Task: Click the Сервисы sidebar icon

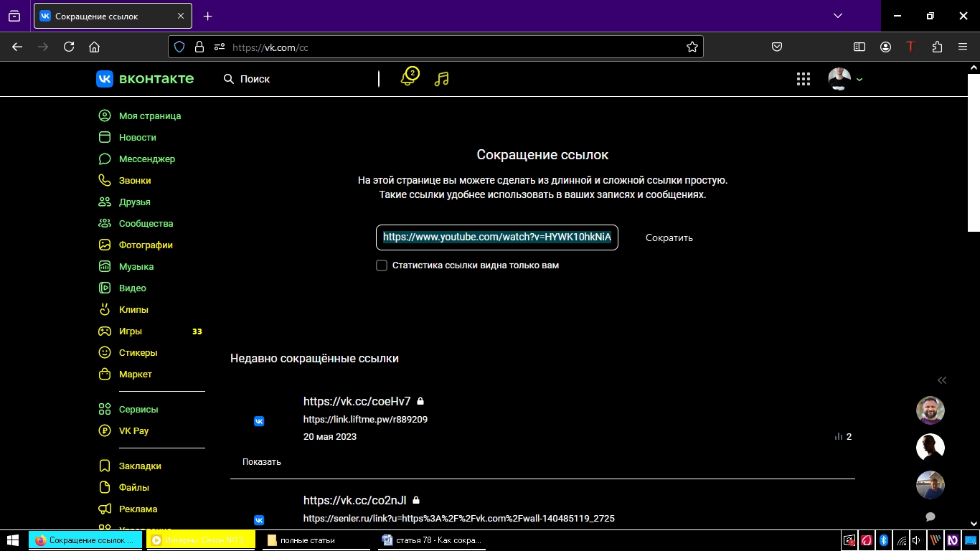Action: [105, 409]
